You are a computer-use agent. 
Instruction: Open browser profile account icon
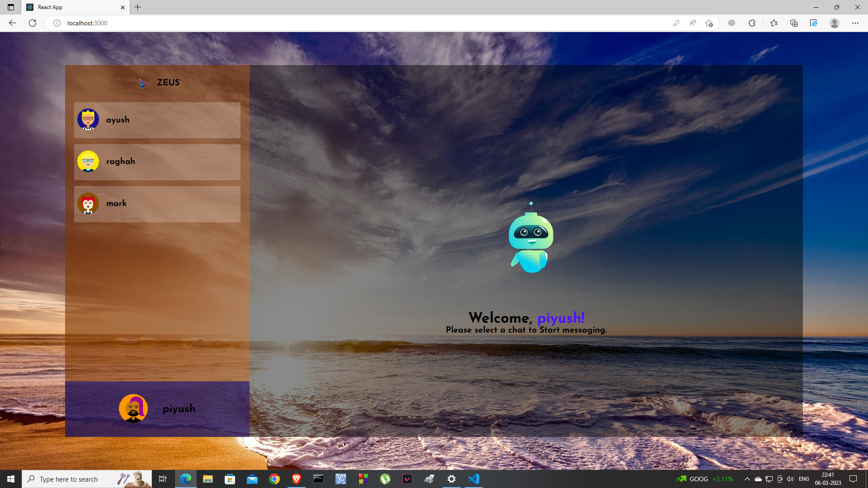pyautogui.click(x=834, y=23)
